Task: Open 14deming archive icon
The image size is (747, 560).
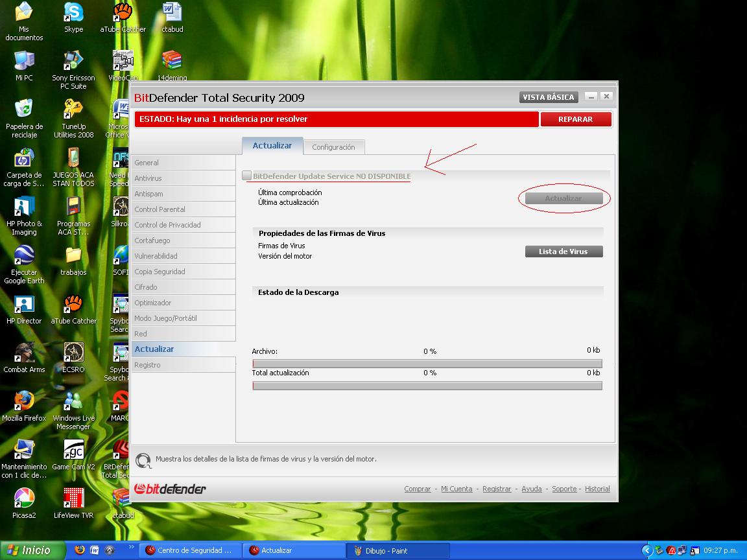Action: [172, 65]
